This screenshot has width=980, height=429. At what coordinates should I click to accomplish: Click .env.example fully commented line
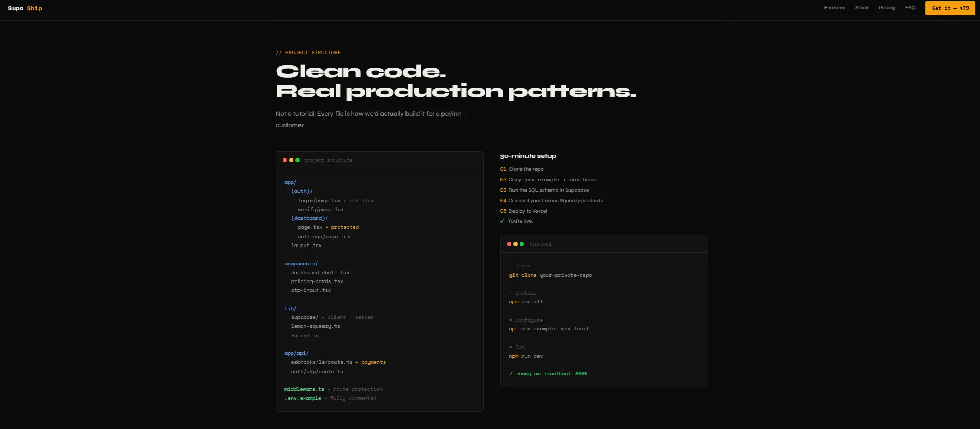(x=330, y=398)
